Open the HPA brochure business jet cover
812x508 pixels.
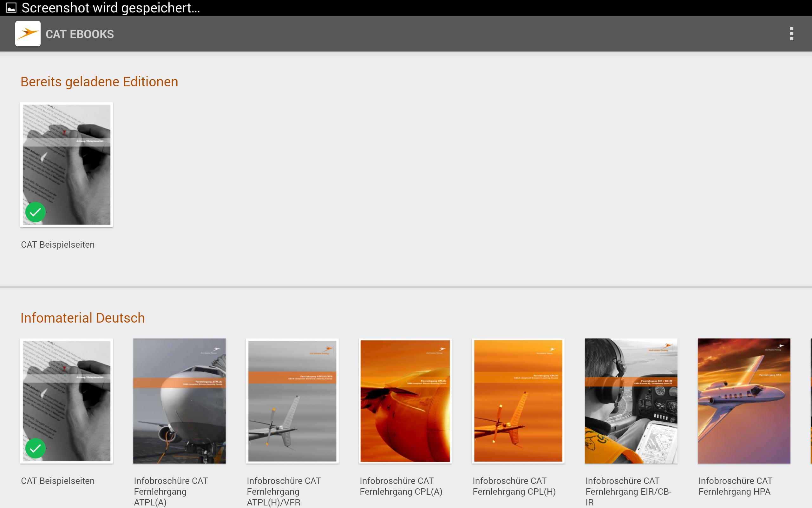(744, 401)
